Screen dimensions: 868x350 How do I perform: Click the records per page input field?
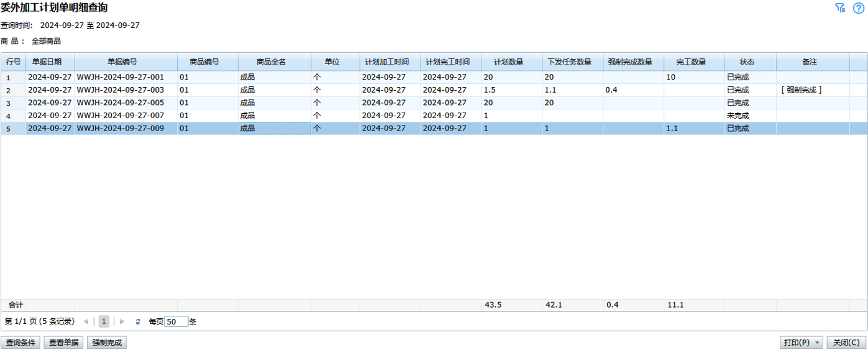click(176, 321)
